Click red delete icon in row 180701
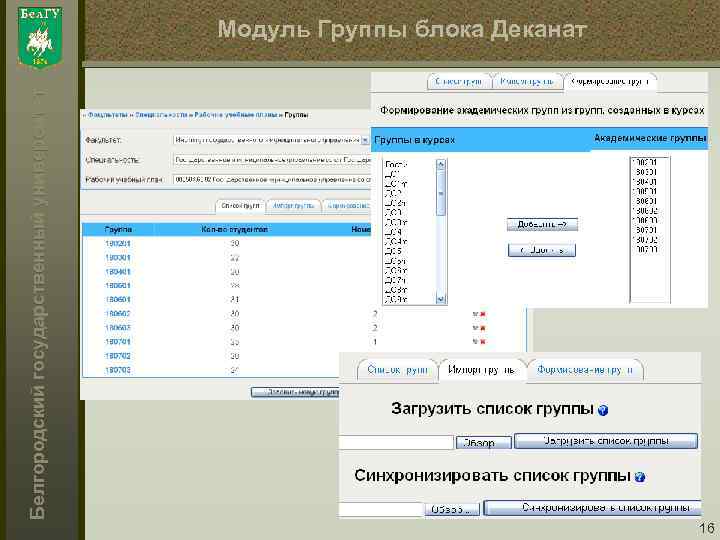The width and height of the screenshot is (720, 540). tap(483, 342)
